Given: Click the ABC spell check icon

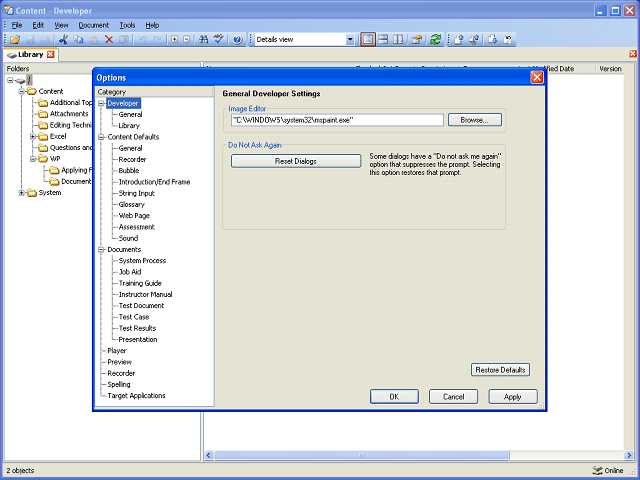Looking at the screenshot, I should 219,40.
